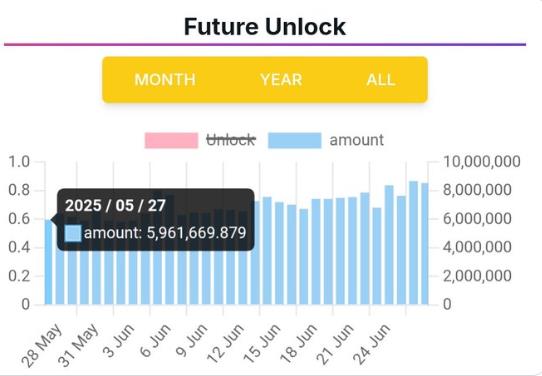Toggle the amount legend label
Image resolution: width=542 pixels, height=376 pixels.
[x=357, y=140]
